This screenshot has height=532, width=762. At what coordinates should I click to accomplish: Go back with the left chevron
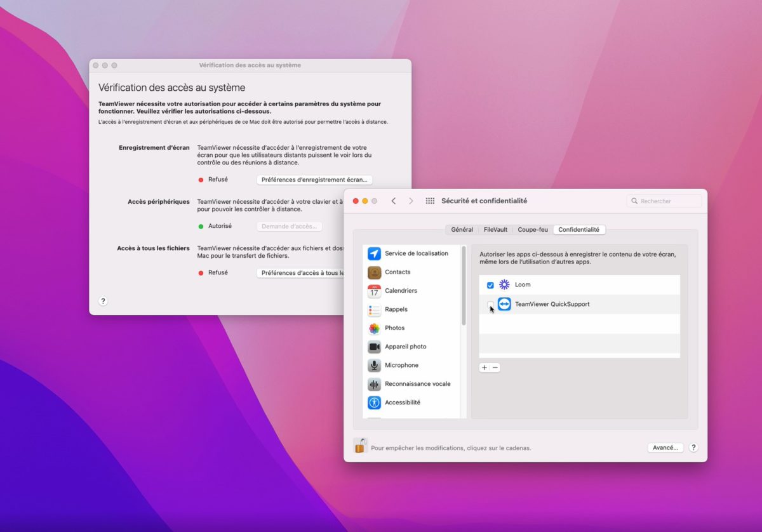(x=394, y=201)
